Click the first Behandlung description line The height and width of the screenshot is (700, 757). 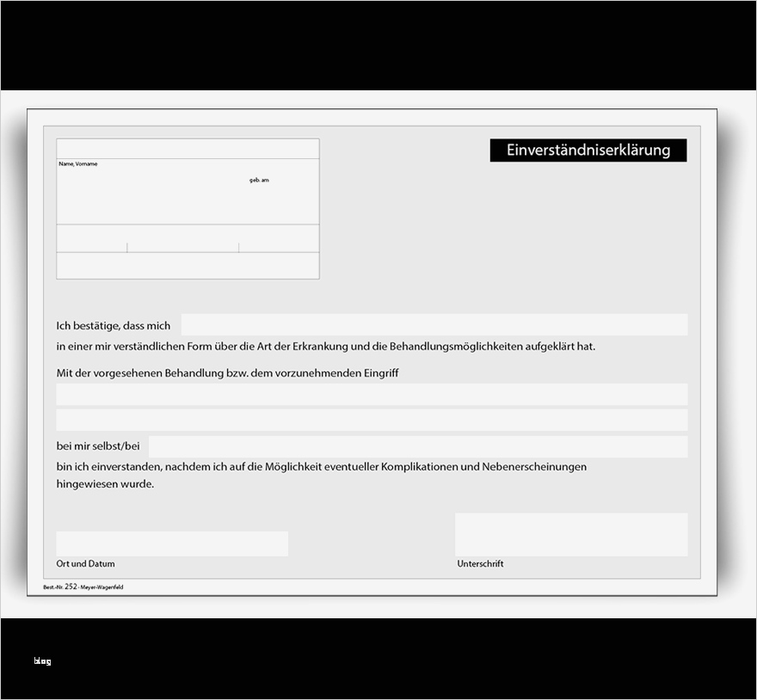(372, 394)
